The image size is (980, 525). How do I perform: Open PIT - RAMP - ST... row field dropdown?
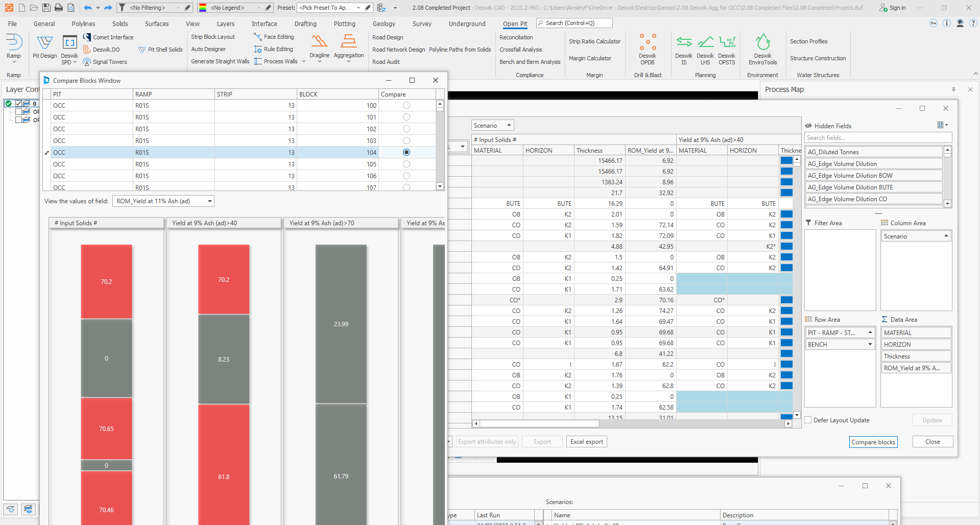pos(870,332)
